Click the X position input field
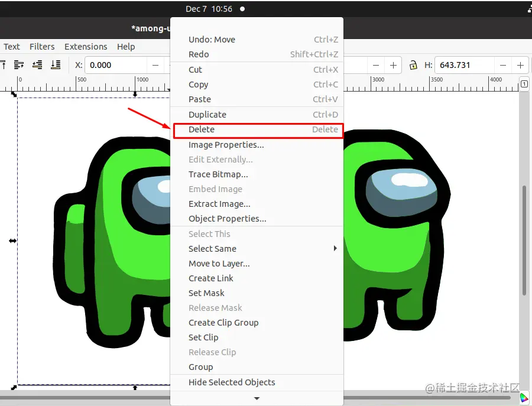Screen dimensions: 532x406 116,65
